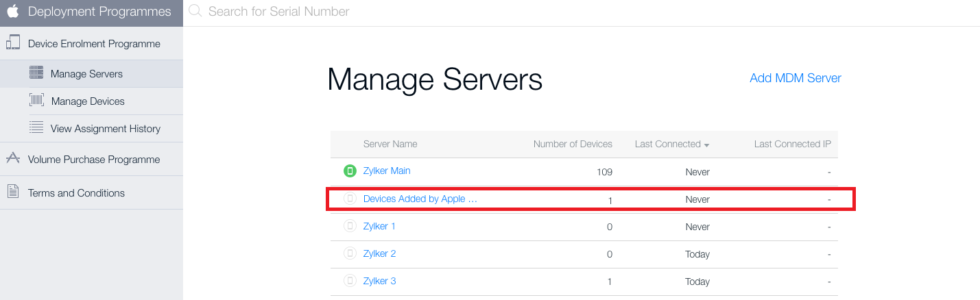Click the Last Connected sort arrow

tap(706, 145)
